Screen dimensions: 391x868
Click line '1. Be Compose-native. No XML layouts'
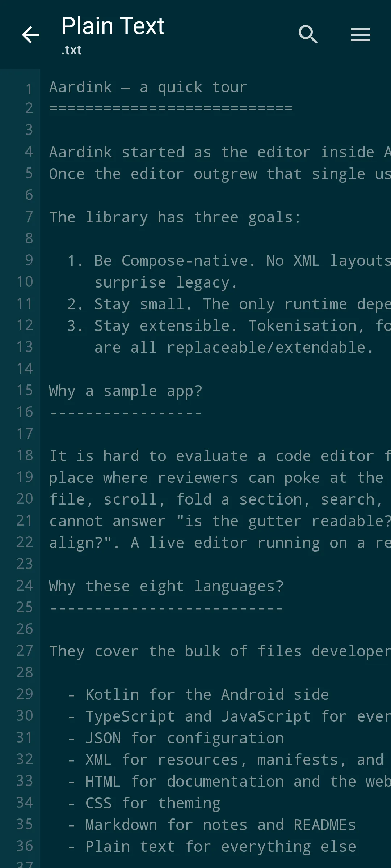click(229, 261)
